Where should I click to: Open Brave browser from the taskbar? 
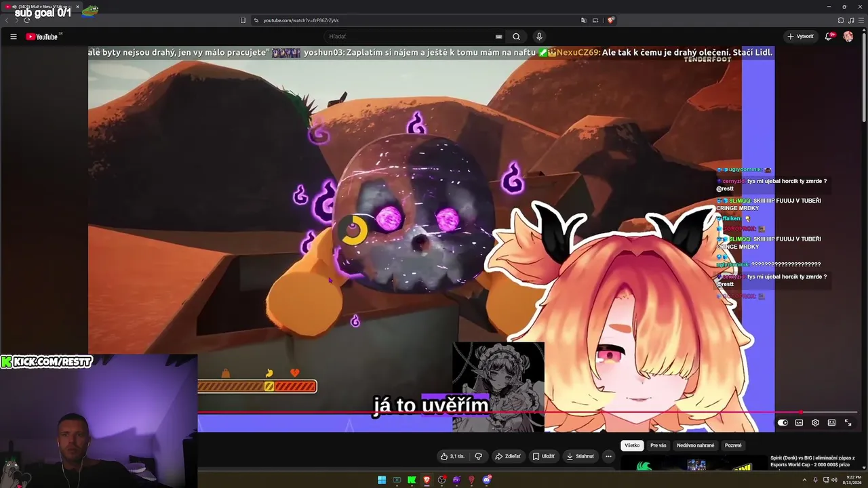[x=427, y=480]
